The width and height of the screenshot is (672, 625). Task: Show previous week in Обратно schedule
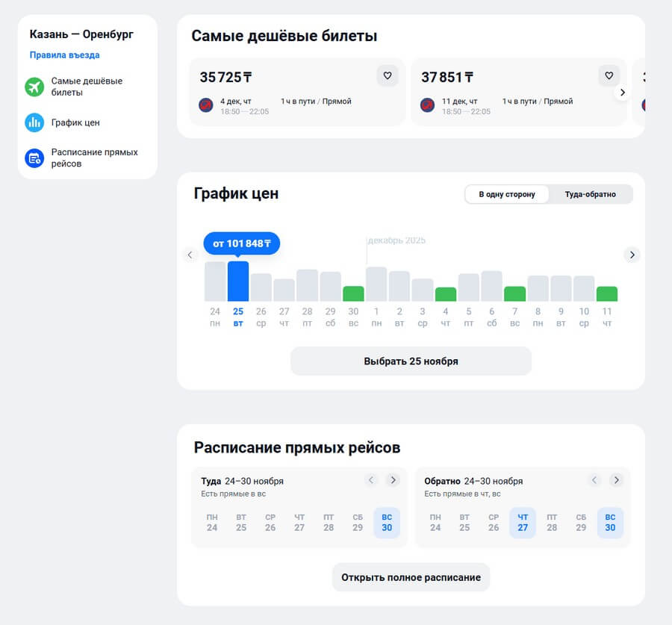click(x=594, y=480)
